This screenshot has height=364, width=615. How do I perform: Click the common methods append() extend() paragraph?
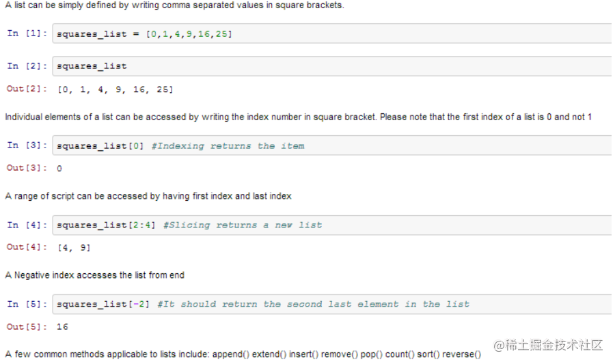[x=243, y=354]
